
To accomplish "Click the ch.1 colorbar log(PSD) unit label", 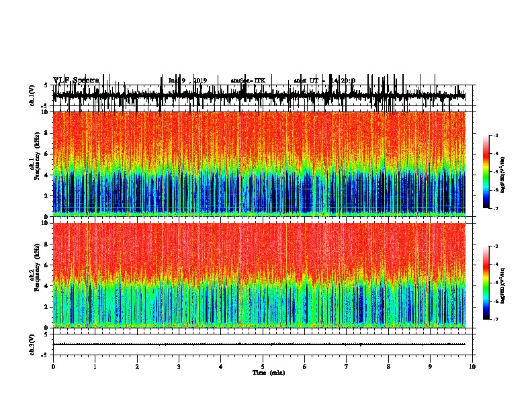I will click(502, 175).
